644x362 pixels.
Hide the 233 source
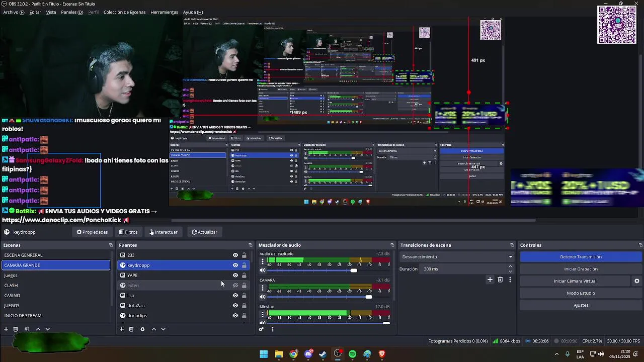coord(235,255)
